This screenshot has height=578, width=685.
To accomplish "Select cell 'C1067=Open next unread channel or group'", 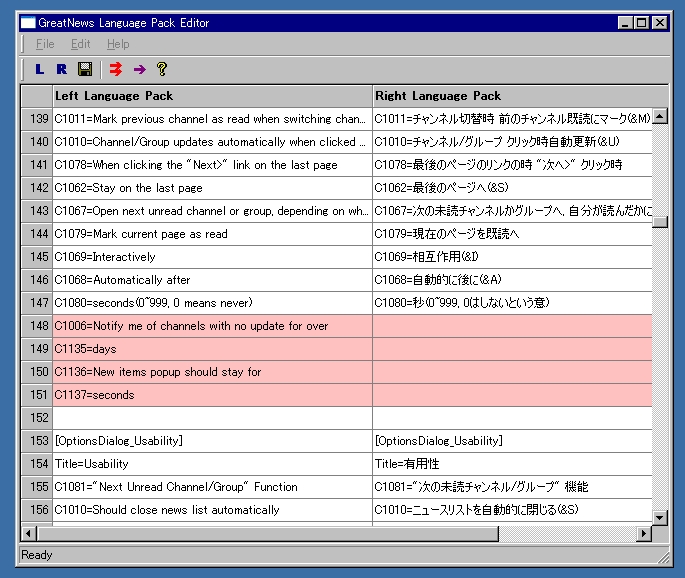I will click(212, 211).
